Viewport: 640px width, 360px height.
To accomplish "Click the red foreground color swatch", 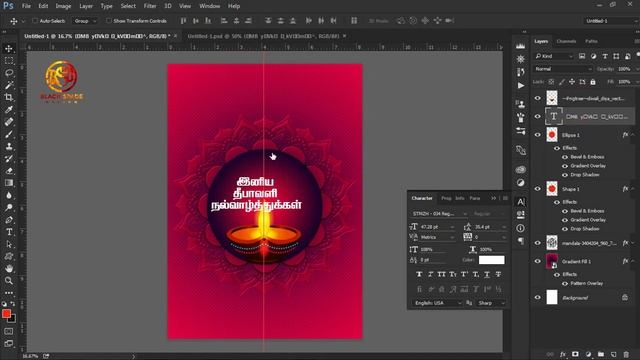I will (x=6, y=313).
